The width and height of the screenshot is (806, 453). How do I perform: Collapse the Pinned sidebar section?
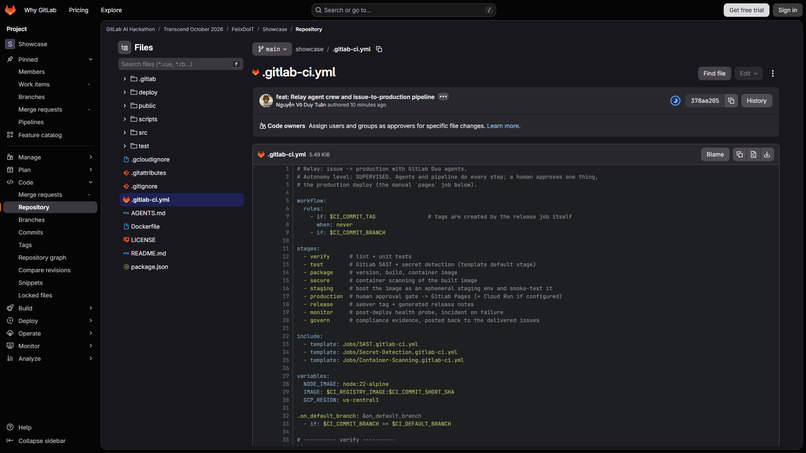[50, 60]
